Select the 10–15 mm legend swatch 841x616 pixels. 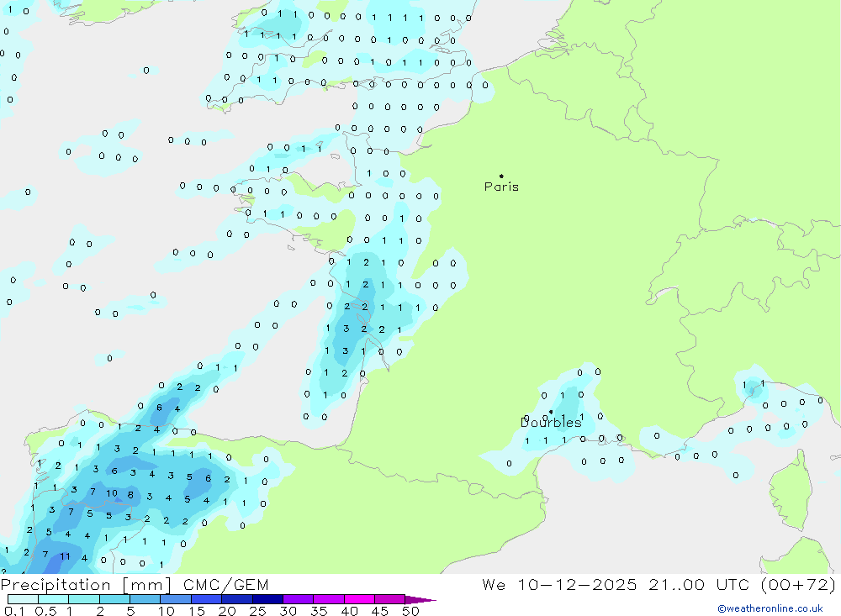coord(176,599)
